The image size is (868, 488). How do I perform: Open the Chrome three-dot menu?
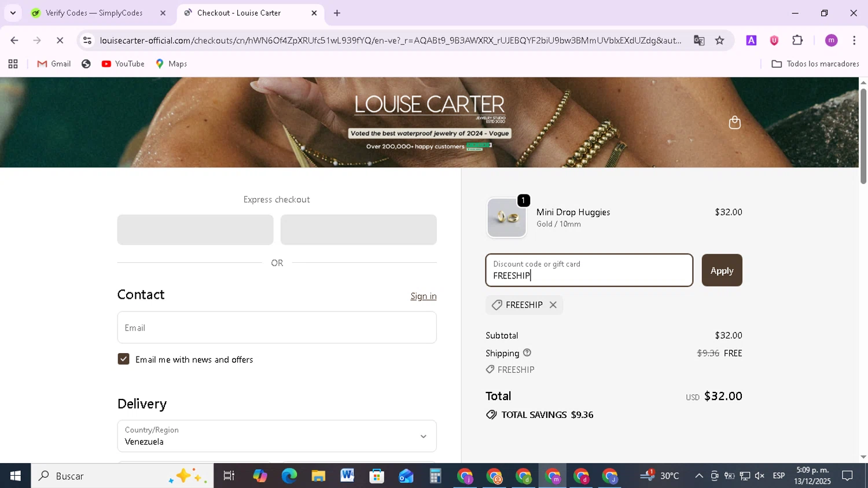pyautogui.click(x=854, y=40)
